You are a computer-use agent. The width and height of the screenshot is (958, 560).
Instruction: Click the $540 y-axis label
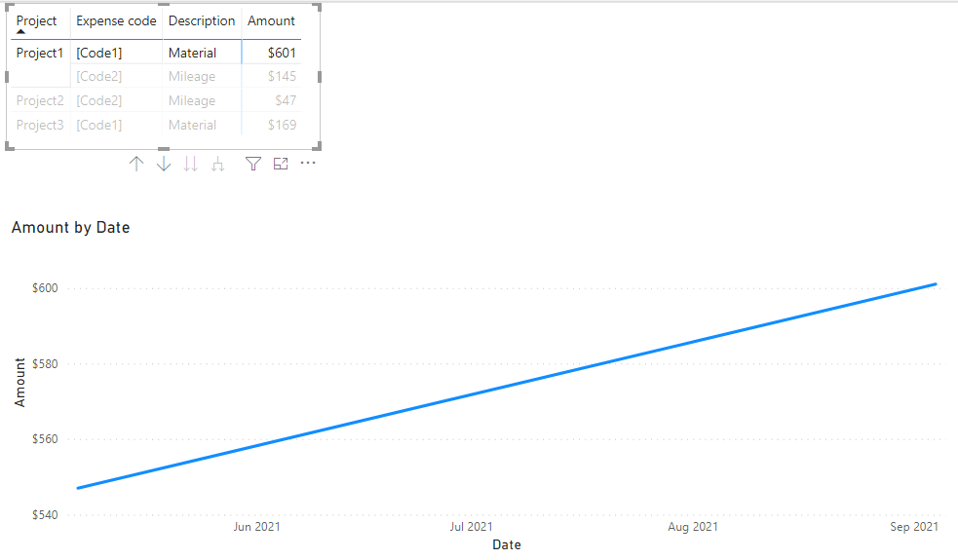coord(45,515)
